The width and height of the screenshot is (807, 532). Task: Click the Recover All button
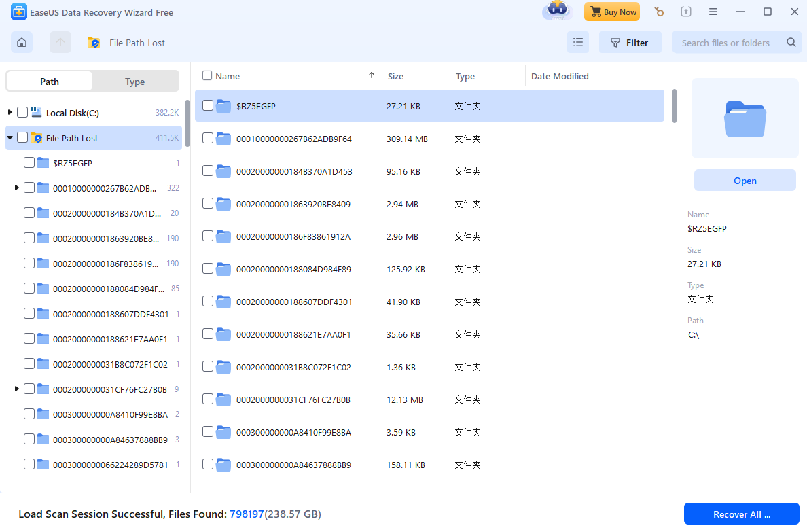click(741, 514)
